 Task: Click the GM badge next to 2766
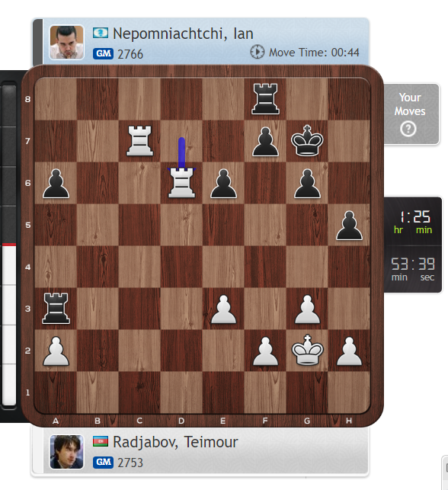tap(103, 54)
